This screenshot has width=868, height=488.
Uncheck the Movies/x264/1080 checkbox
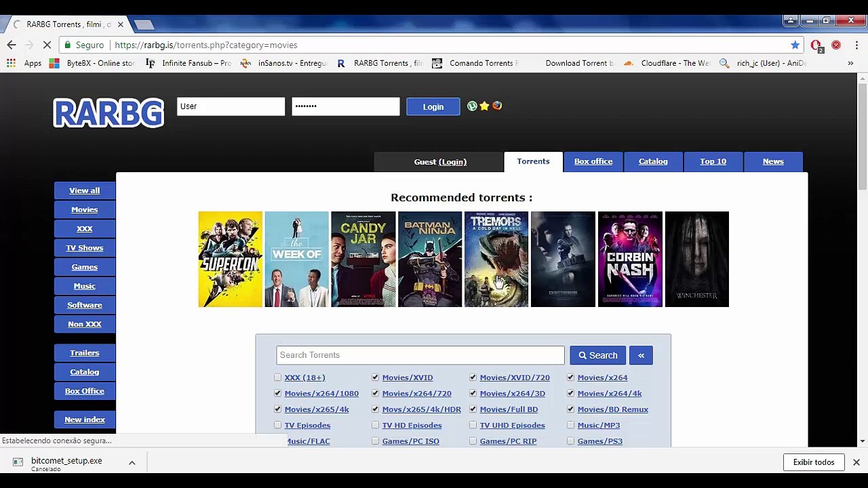(x=277, y=393)
